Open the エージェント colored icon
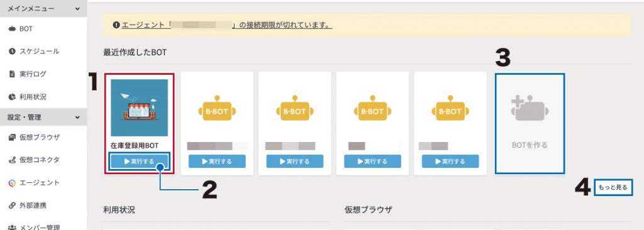Viewport: 644px width, 230px height. pos(12,183)
